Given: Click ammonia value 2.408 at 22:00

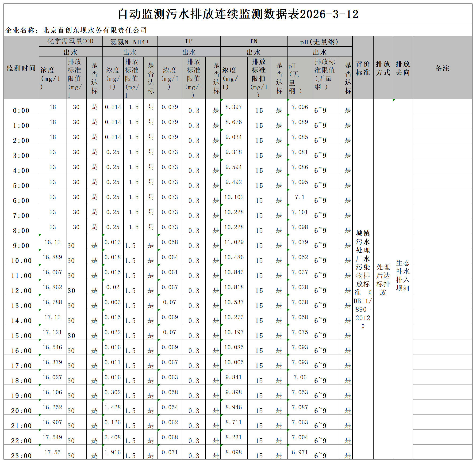Looking at the screenshot, I should point(112,437).
